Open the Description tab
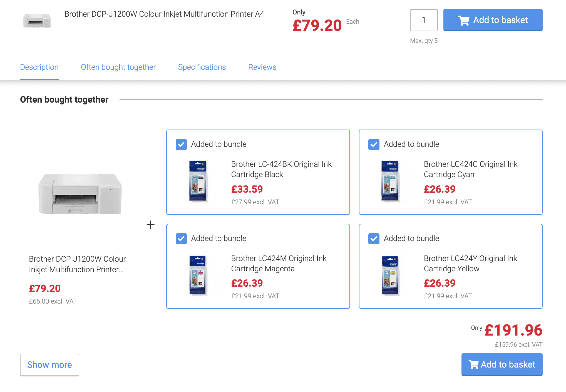The width and height of the screenshot is (566, 392). coord(39,67)
